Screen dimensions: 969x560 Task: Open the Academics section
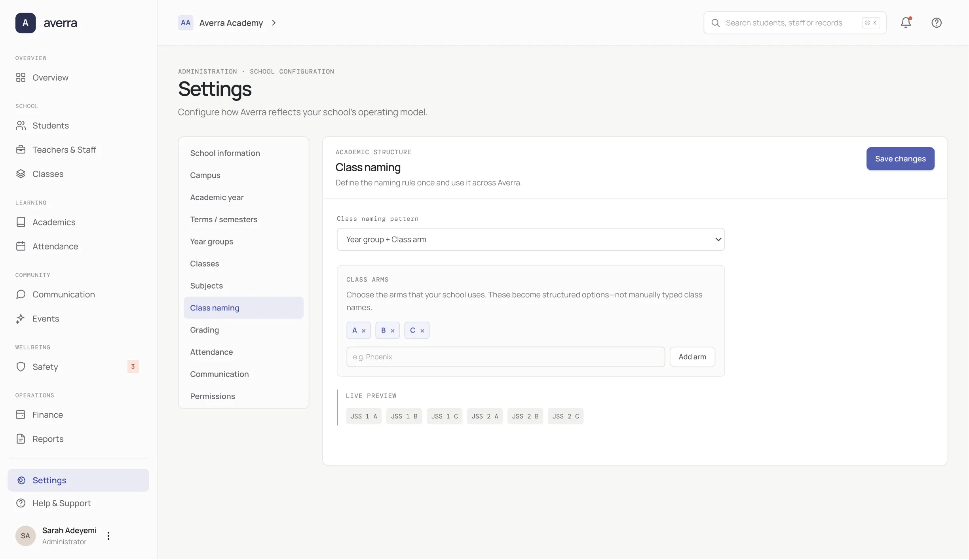78,222
